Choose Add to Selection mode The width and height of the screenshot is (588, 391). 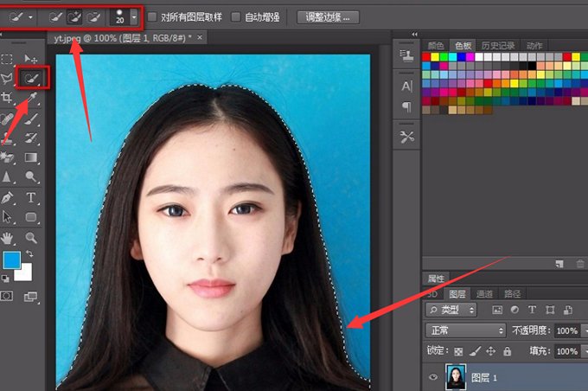tap(74, 17)
